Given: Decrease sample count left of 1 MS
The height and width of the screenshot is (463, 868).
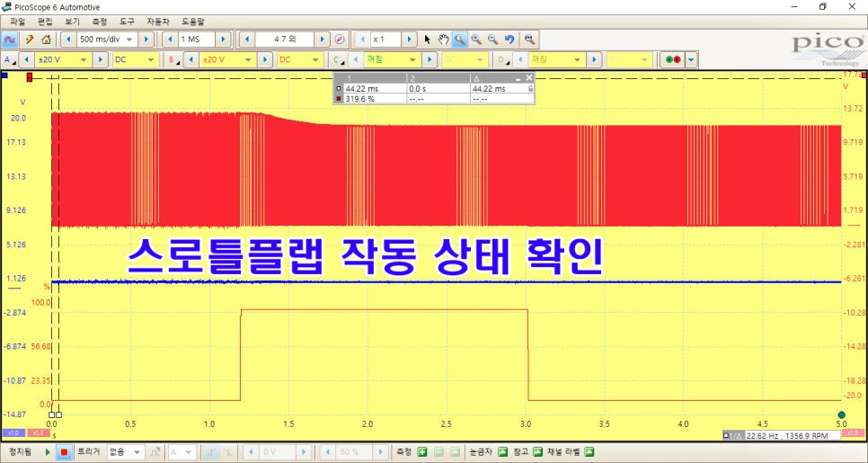Looking at the screenshot, I should [x=171, y=40].
